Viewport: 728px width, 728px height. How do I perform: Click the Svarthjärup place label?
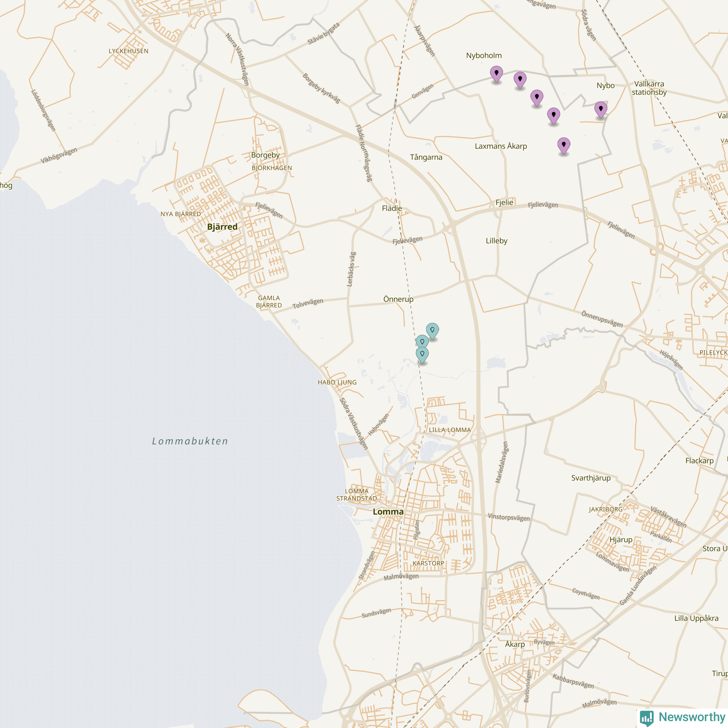tap(591, 478)
